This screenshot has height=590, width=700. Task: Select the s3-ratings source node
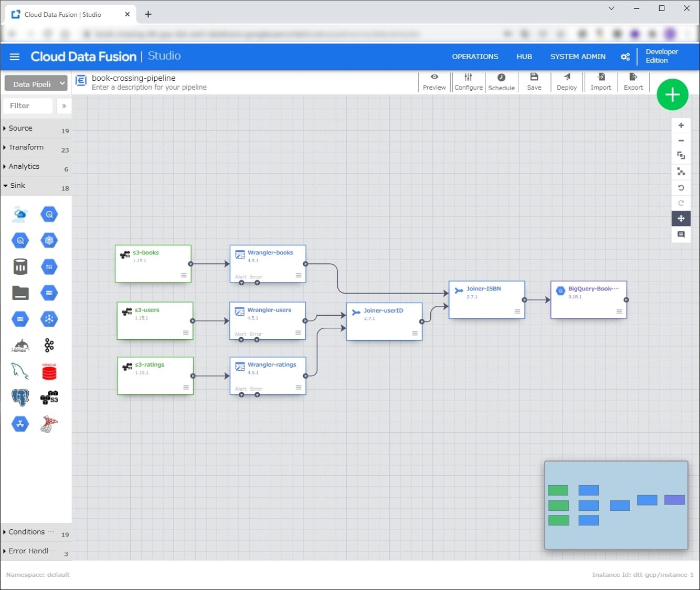point(155,376)
